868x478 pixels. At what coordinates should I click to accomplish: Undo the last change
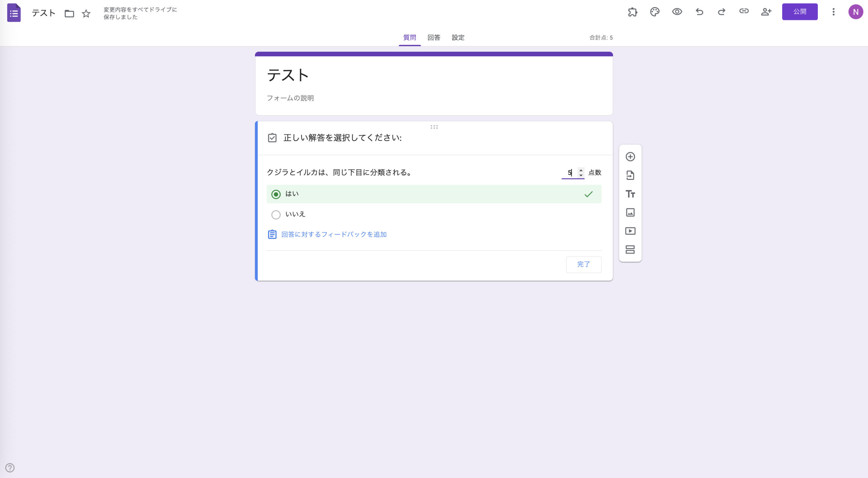click(699, 12)
